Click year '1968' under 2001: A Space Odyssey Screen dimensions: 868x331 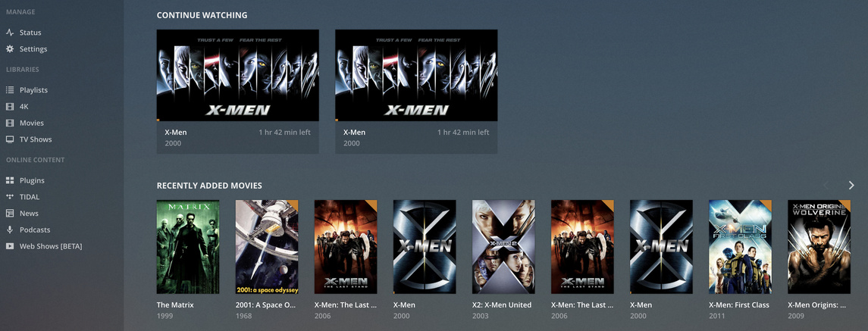243,316
